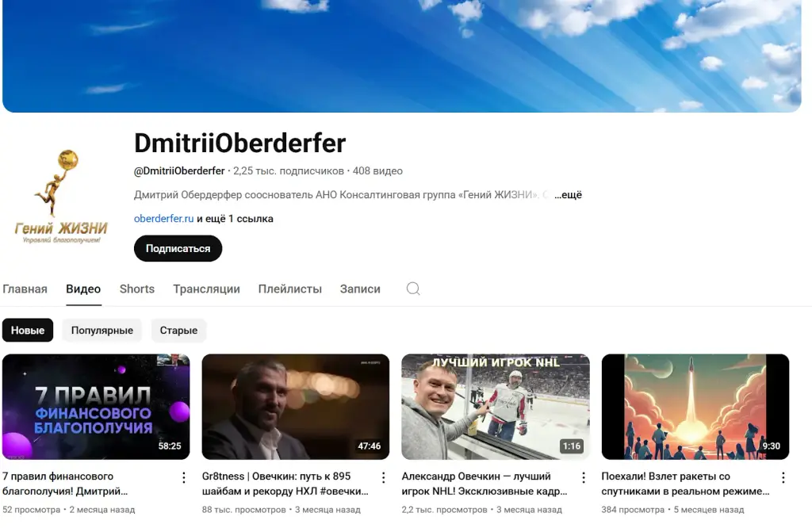Open options menu for Gr8tness Овечкин video
The image size is (812, 528).
(383, 477)
